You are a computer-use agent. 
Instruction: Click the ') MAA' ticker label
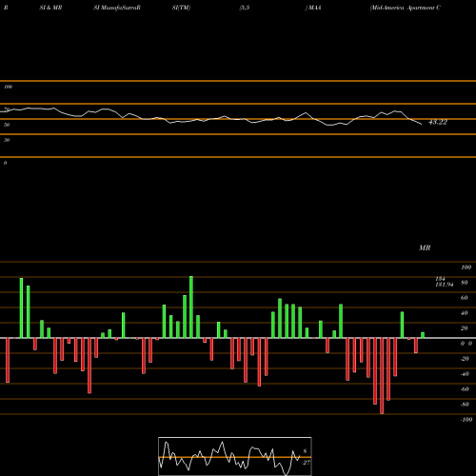313,8
